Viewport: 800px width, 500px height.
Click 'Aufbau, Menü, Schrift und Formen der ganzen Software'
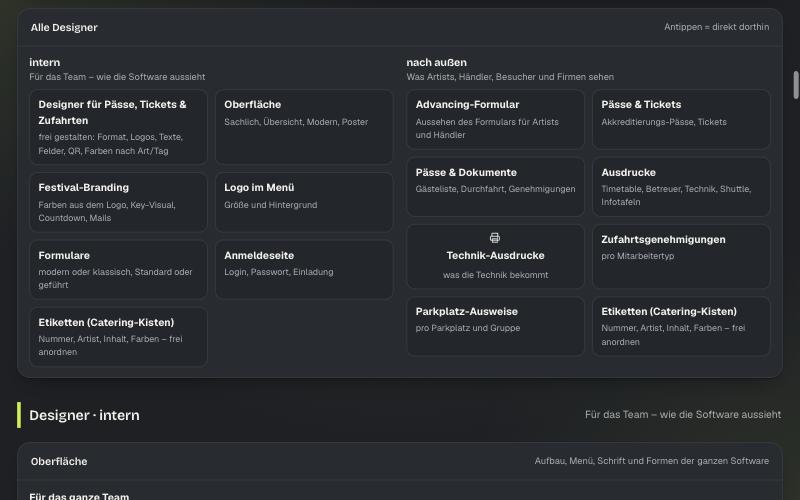click(652, 461)
